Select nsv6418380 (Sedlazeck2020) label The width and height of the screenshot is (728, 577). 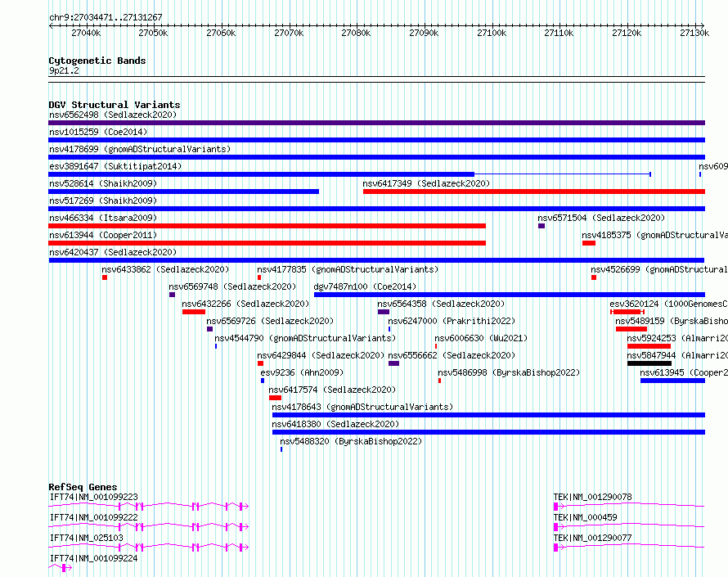coord(335,424)
